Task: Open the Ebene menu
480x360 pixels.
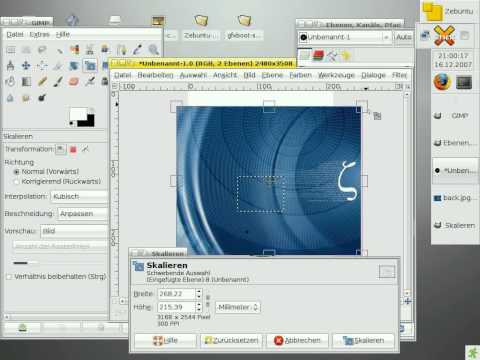Action: pos(272,75)
